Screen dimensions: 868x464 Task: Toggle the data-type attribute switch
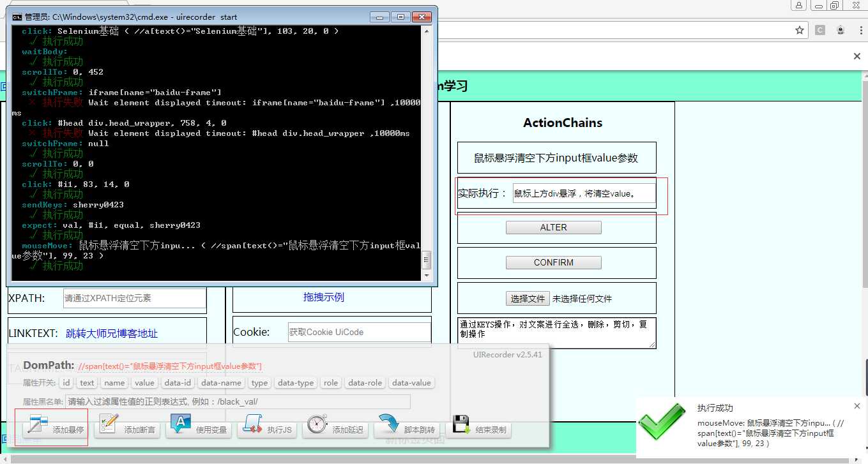point(296,383)
